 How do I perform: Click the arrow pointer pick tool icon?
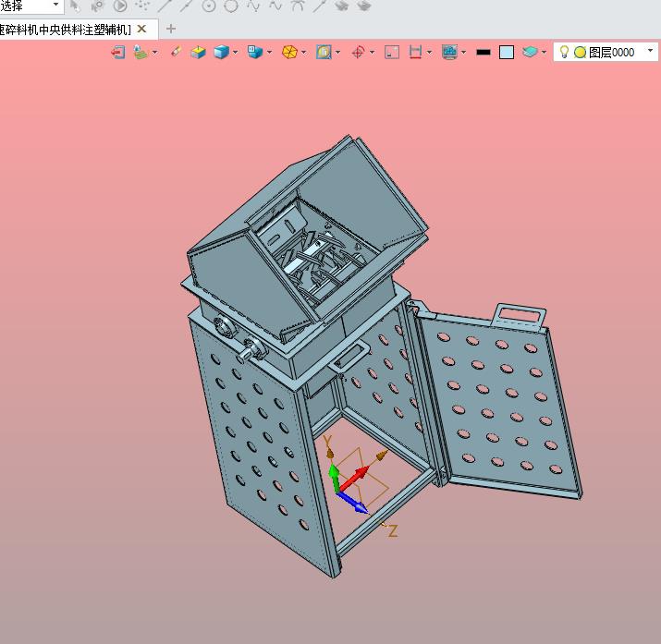point(75,6)
